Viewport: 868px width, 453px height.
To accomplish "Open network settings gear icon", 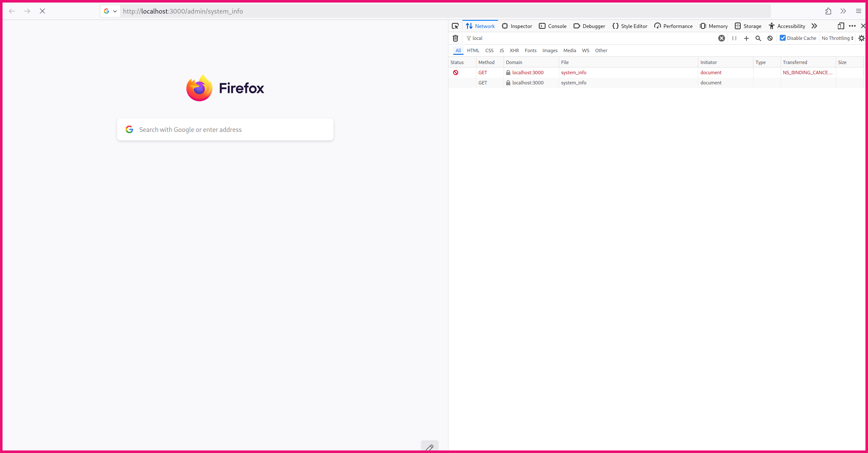I will pyautogui.click(x=861, y=38).
